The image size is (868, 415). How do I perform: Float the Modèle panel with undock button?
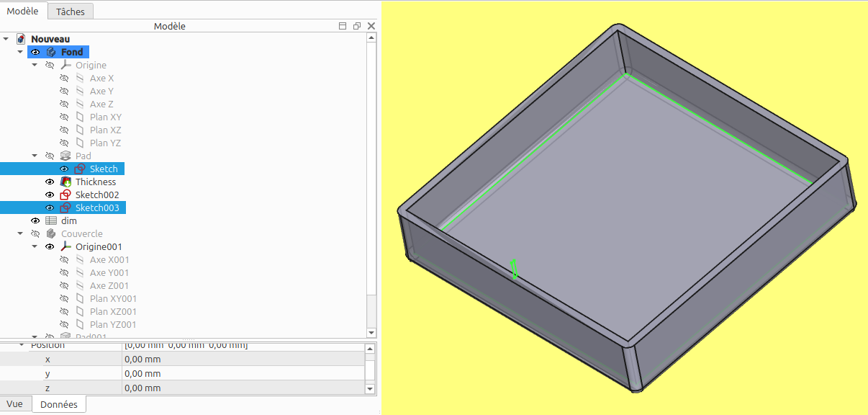pyautogui.click(x=357, y=26)
